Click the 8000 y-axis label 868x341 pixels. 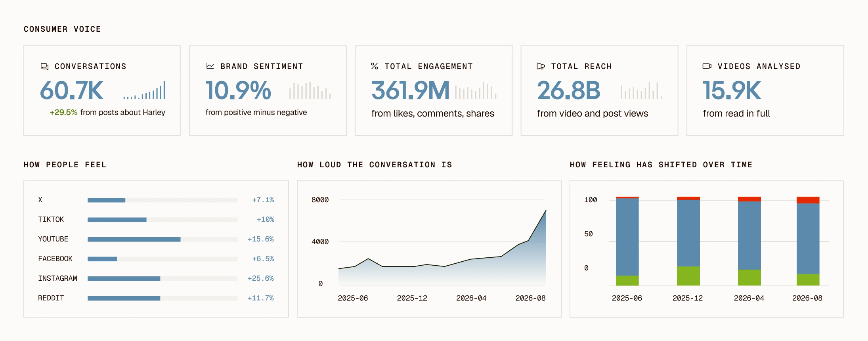(320, 200)
